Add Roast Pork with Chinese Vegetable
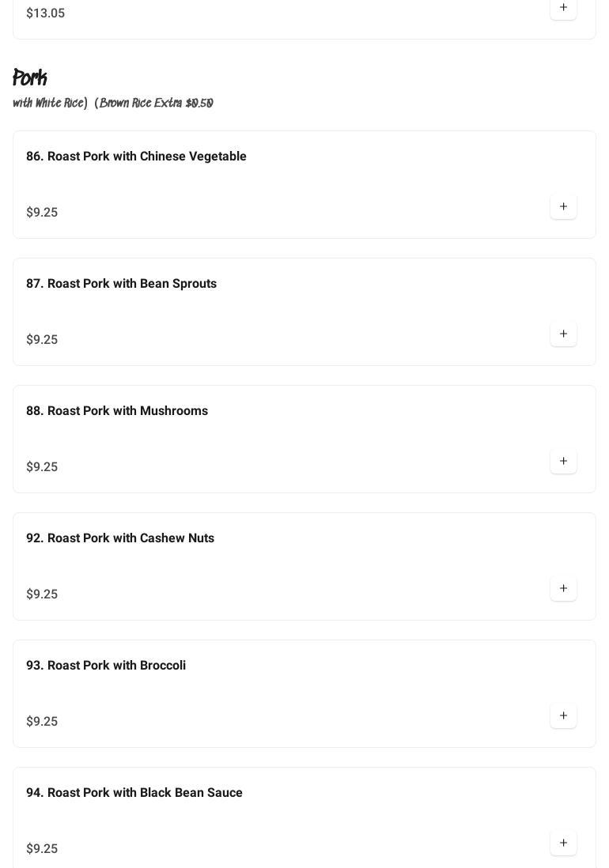 563,207
